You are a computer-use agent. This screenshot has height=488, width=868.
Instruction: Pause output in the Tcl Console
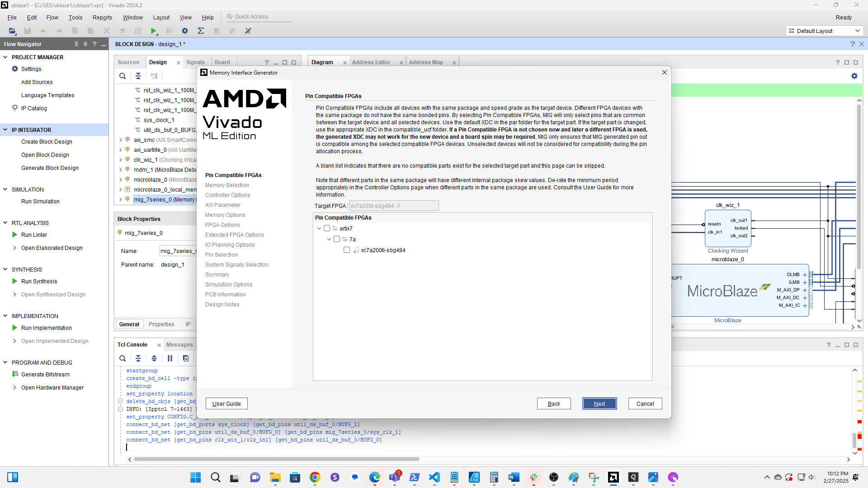click(170, 358)
